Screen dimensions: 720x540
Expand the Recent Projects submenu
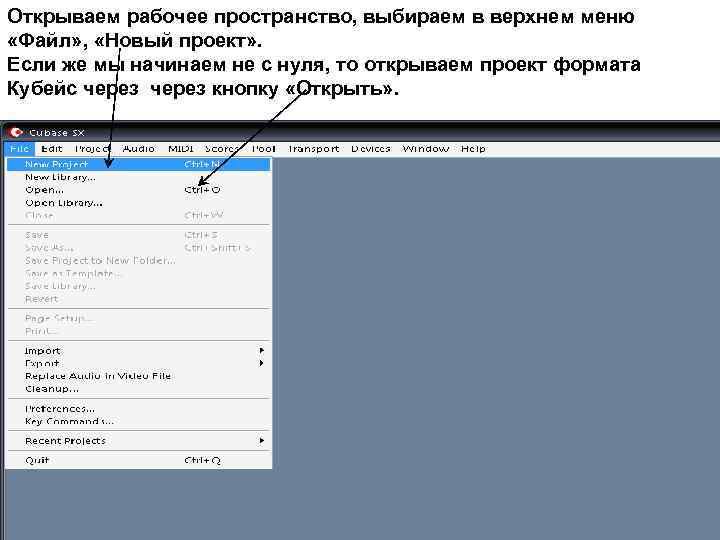point(139,441)
